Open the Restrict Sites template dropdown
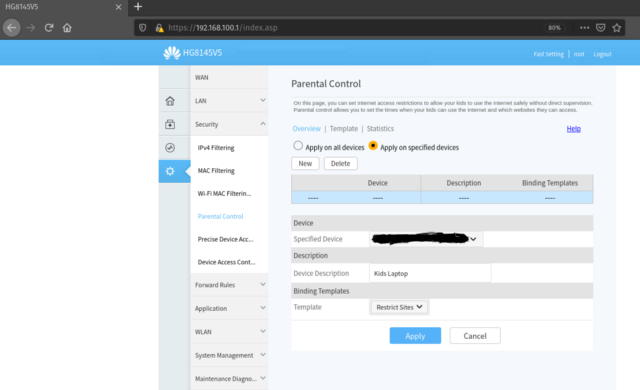The width and height of the screenshot is (640, 390). point(400,307)
